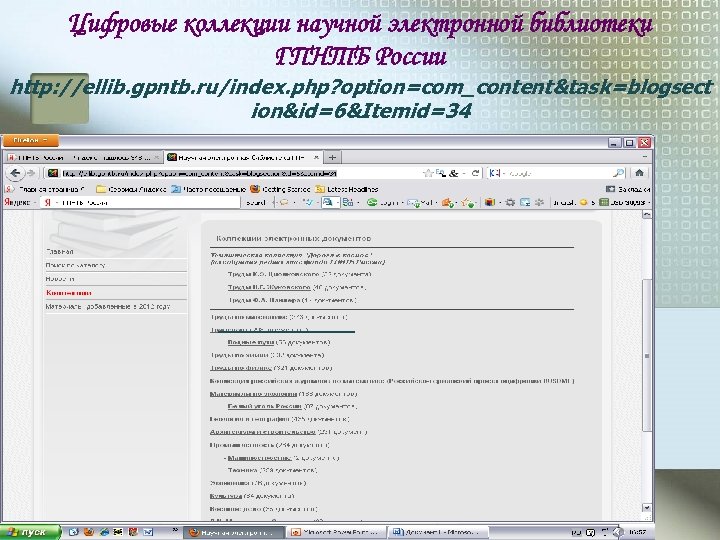Click the Геология и география entry
720x540 pixels.
click(x=250, y=419)
